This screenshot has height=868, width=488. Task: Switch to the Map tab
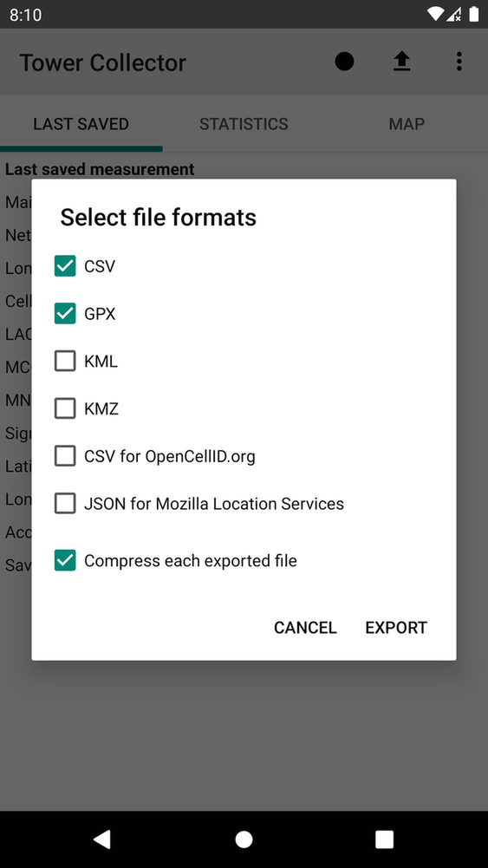click(x=407, y=123)
